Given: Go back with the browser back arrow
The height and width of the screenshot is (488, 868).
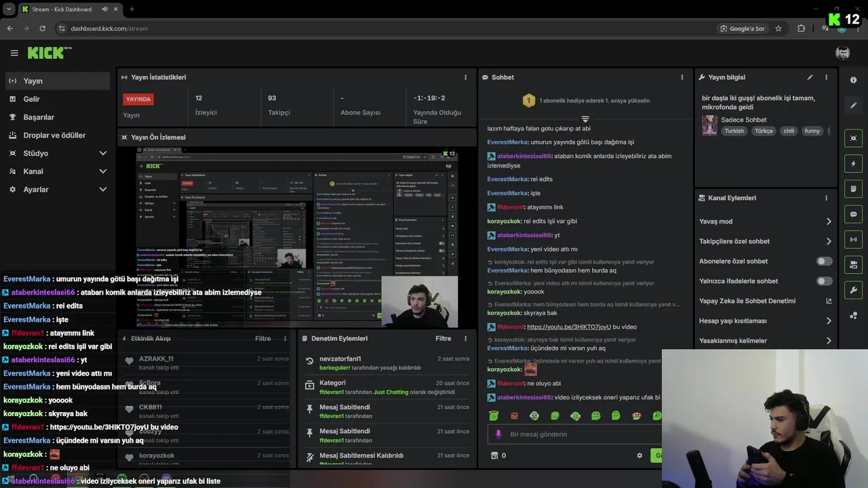Looking at the screenshot, I should click(x=9, y=28).
